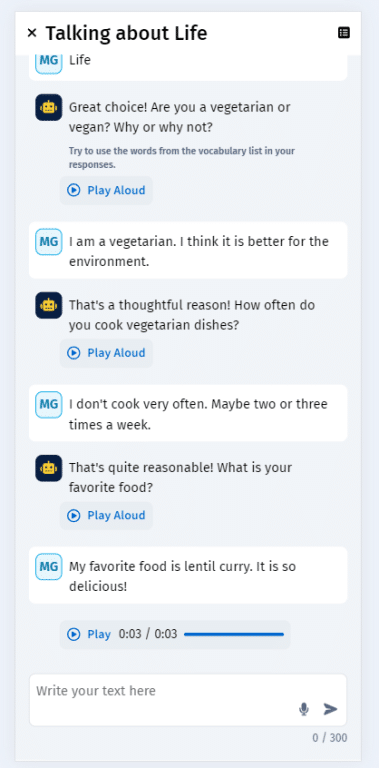This screenshot has height=768, width=379.
Task: Play aloud the vegetarian or vegan question
Action: click(106, 190)
